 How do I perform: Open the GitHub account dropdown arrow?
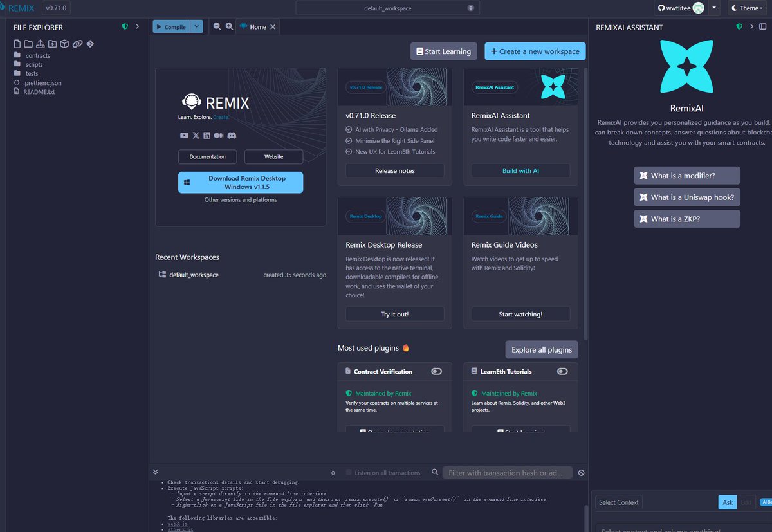(x=715, y=8)
